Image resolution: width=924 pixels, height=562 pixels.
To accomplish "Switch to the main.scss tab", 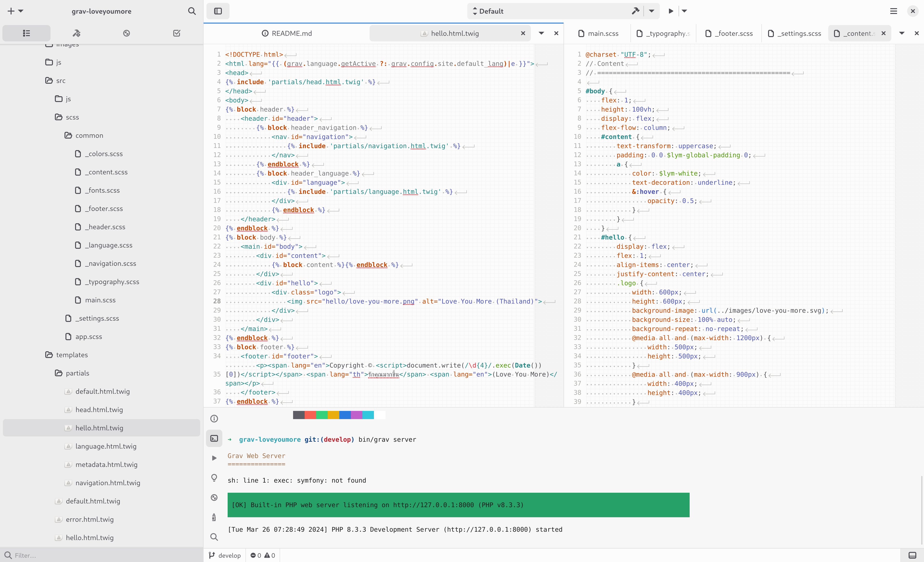I will click(x=598, y=33).
